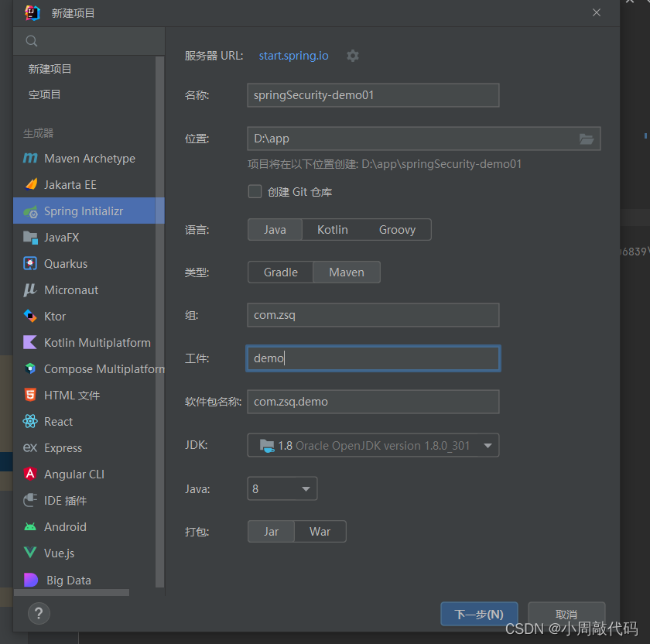Click the artifact field demo
650x644 pixels.
pos(373,358)
